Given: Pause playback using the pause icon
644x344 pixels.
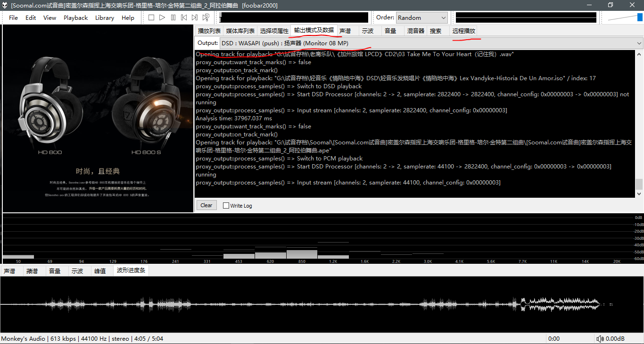Looking at the screenshot, I should click(x=173, y=17).
